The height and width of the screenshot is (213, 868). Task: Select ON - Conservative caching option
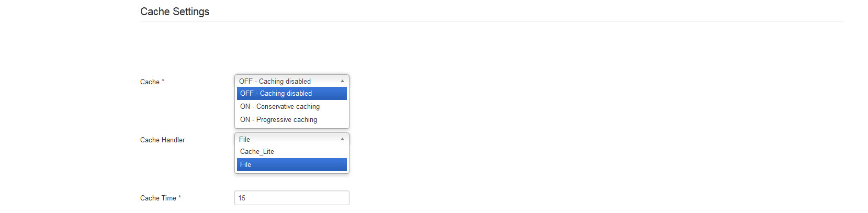(292, 106)
